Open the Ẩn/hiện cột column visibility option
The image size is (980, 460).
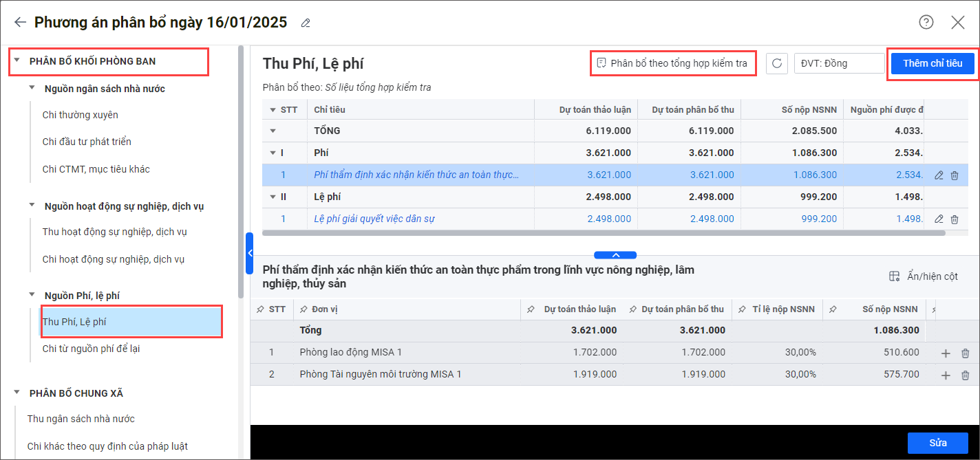tap(924, 276)
